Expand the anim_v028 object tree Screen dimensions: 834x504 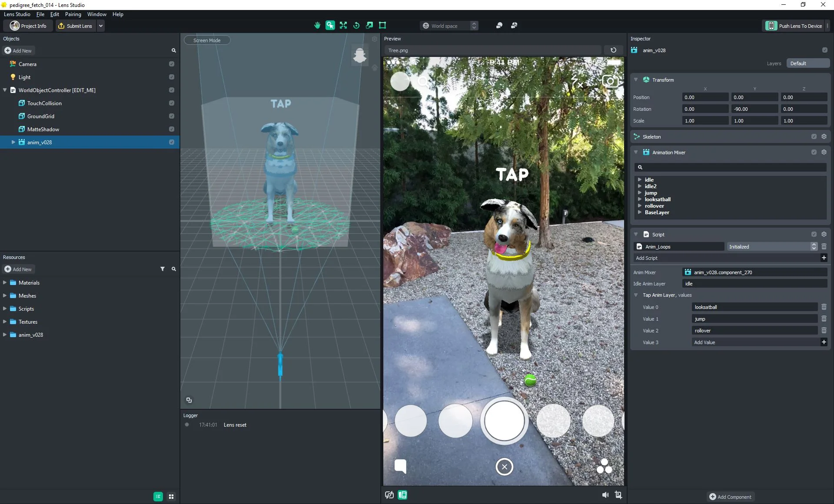coord(13,142)
